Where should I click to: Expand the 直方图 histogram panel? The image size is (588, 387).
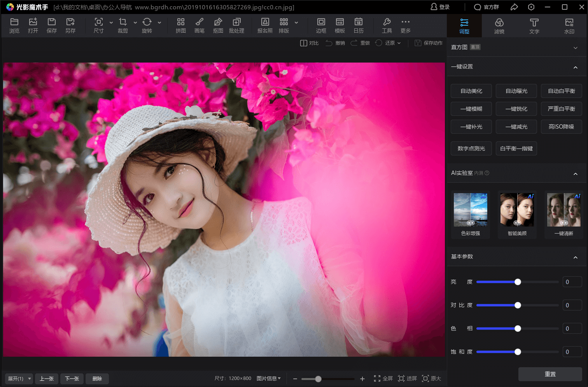pyautogui.click(x=575, y=47)
